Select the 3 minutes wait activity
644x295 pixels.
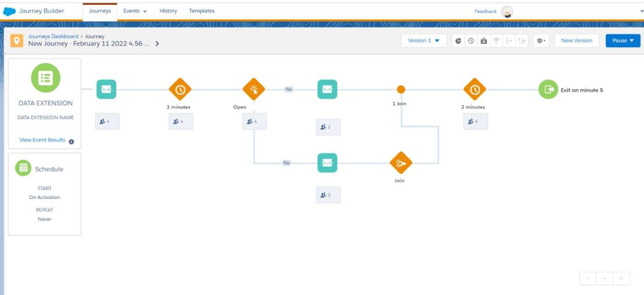click(180, 90)
